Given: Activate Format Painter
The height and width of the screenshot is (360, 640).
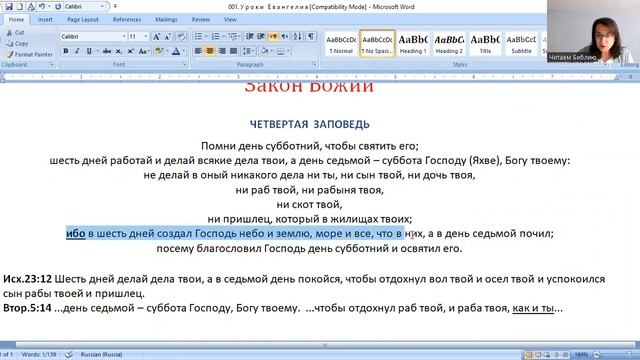Looking at the screenshot, I should [x=29, y=54].
